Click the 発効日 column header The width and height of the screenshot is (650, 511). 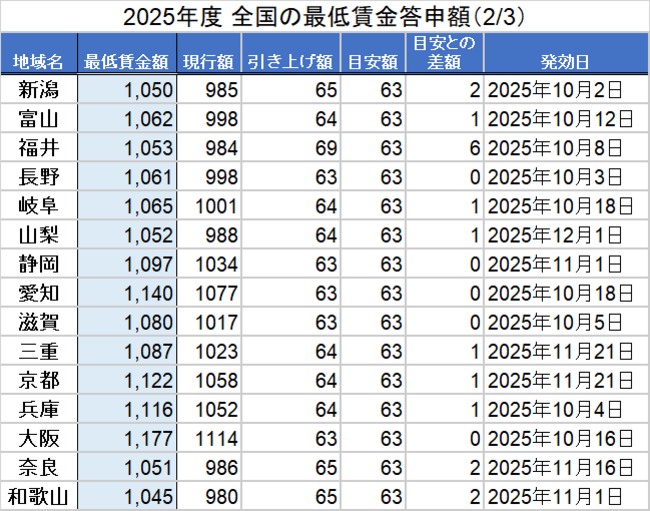click(x=565, y=61)
